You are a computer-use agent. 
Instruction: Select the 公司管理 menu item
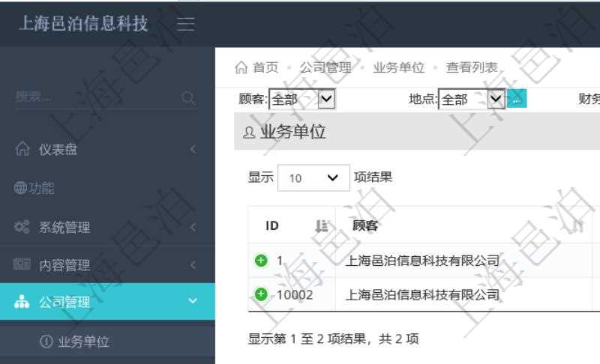pyautogui.click(x=107, y=301)
